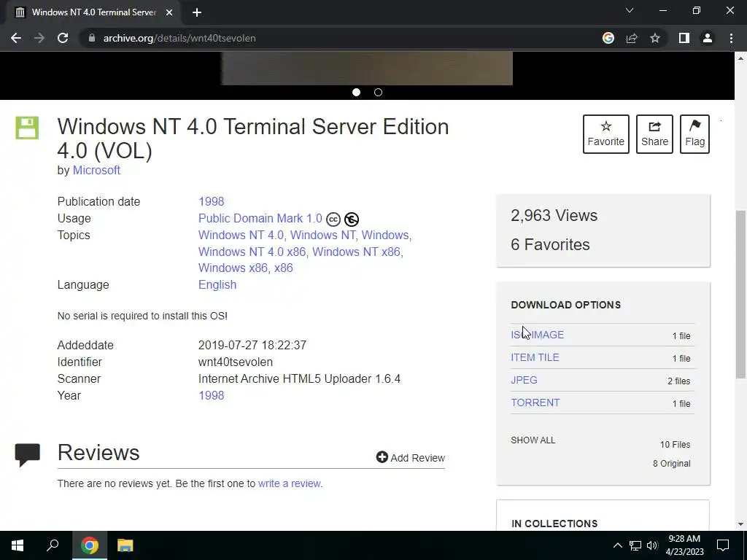
Task: Download the TORRENT file
Action: (x=535, y=402)
